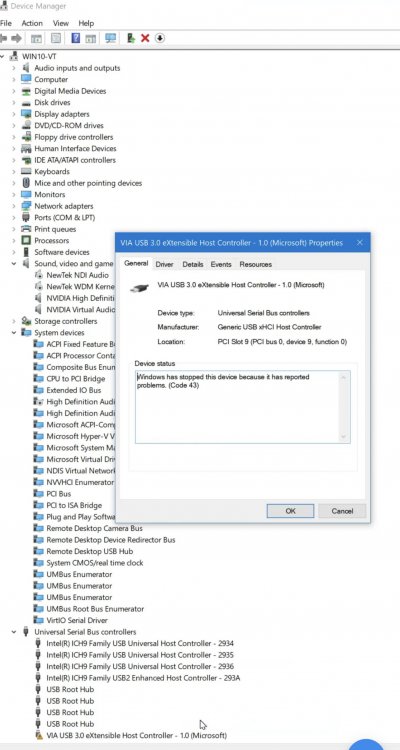400x750 pixels.
Task: Expand Audio inputs and outputs category
Action: pos(14,68)
